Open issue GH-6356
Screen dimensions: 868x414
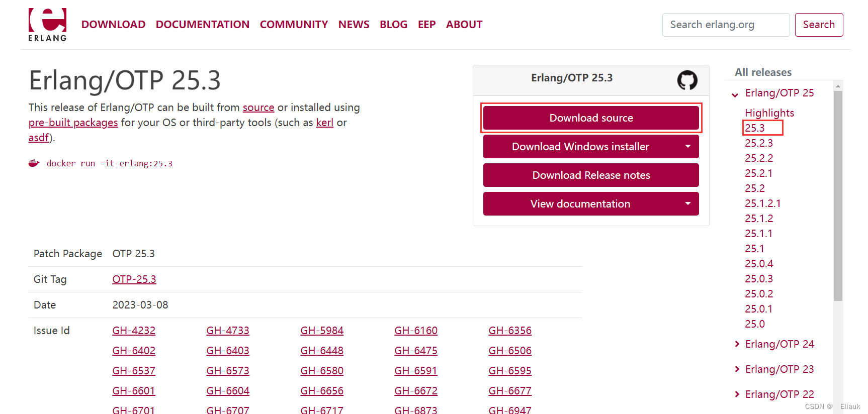pos(510,331)
